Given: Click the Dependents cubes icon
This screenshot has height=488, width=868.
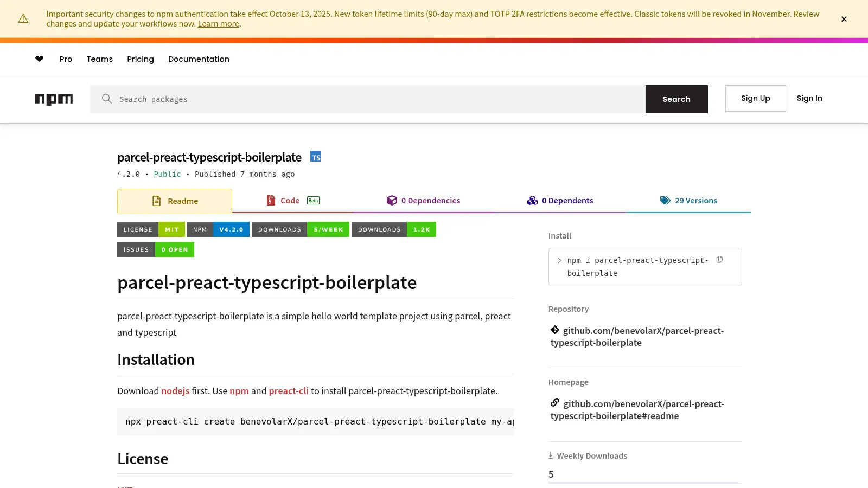Looking at the screenshot, I should tap(532, 200).
